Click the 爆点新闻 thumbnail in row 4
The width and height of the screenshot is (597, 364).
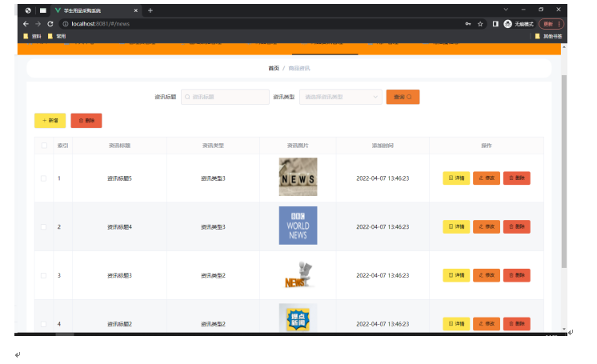click(298, 318)
